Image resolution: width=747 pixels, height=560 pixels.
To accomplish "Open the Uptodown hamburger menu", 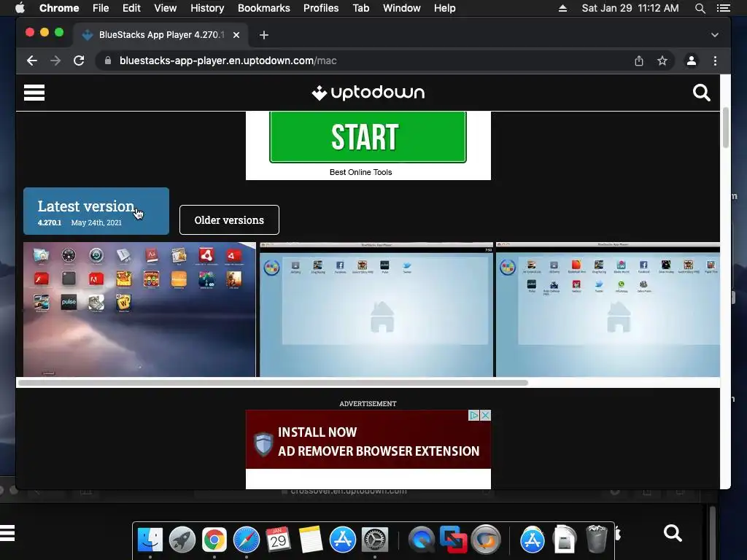I will click(x=34, y=93).
